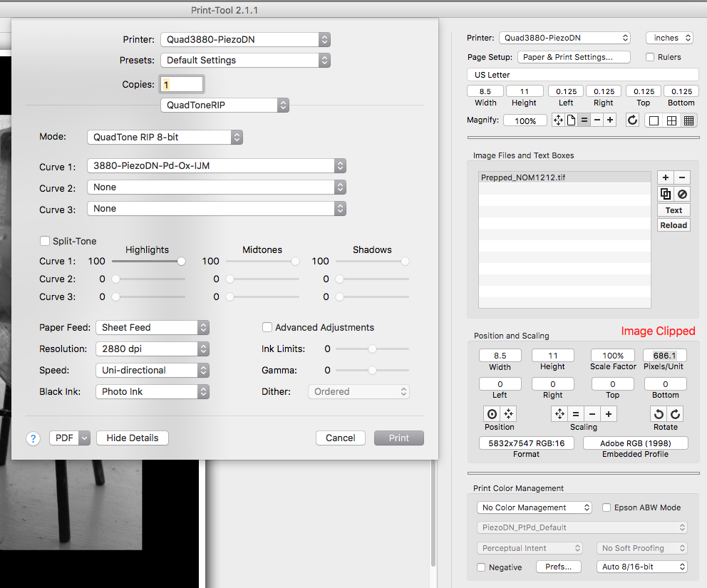Open the help question mark button
Viewport: 707px width, 588px height.
(x=33, y=438)
